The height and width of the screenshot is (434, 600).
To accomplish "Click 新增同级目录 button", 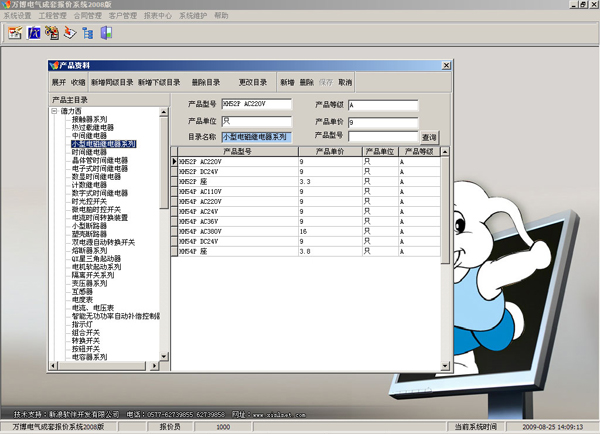I will (111, 82).
